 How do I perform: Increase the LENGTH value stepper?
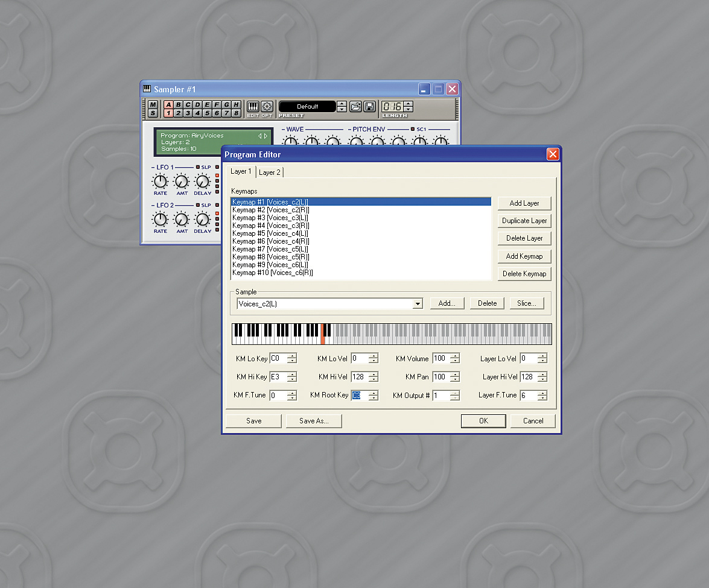(409, 104)
